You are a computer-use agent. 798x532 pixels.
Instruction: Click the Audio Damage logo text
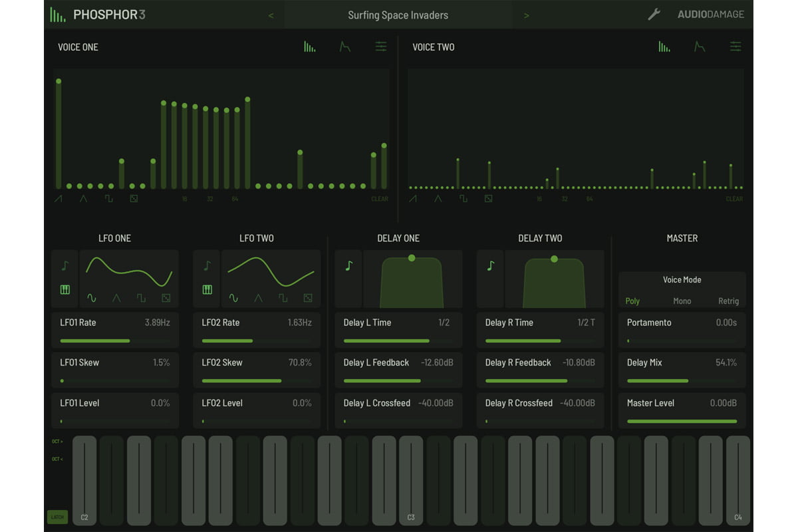click(711, 15)
